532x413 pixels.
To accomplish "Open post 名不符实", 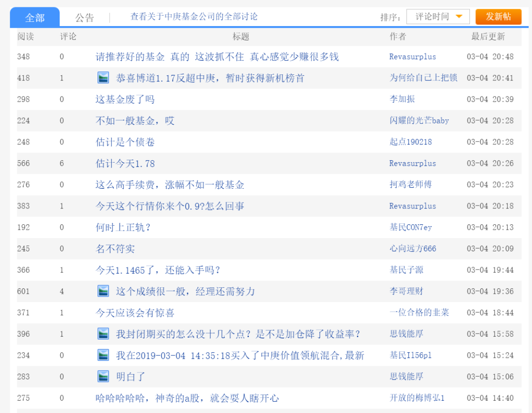I will (x=115, y=249).
